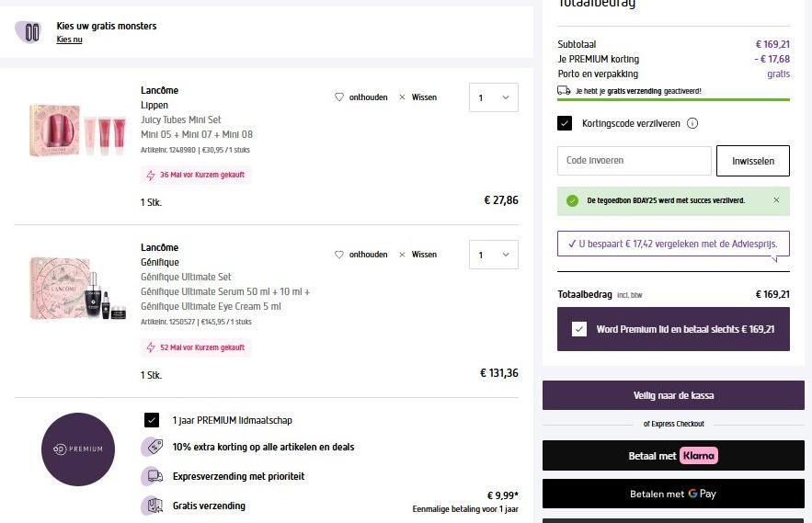Click the free shipping truck icon
Image resolution: width=812 pixels, height=523 pixels.
[x=564, y=91]
